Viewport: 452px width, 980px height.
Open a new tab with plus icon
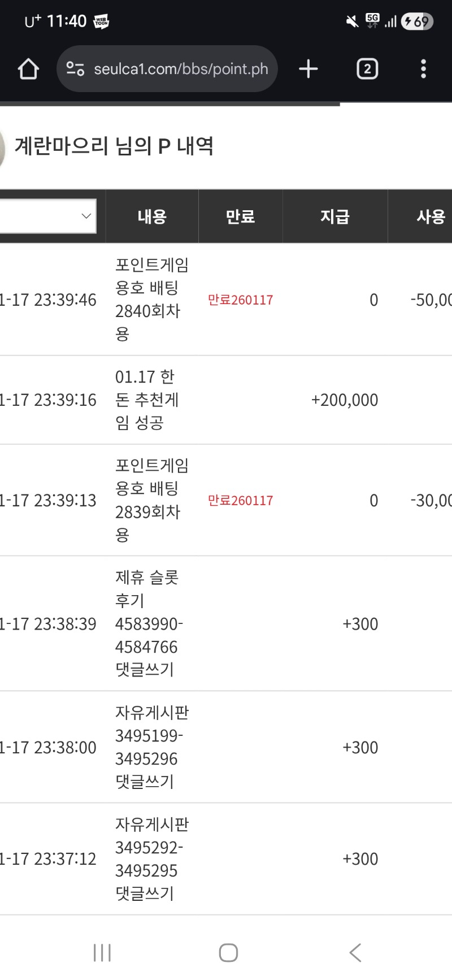pyautogui.click(x=308, y=70)
